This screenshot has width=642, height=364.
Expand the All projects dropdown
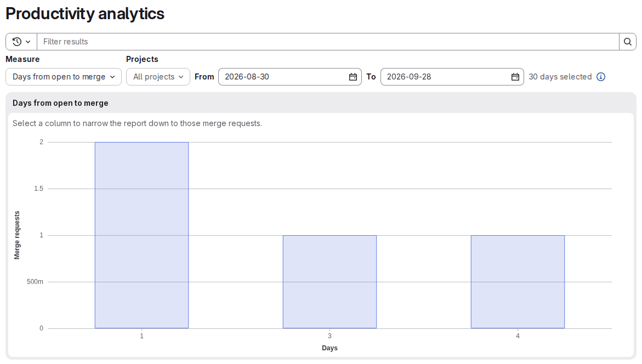coord(158,77)
